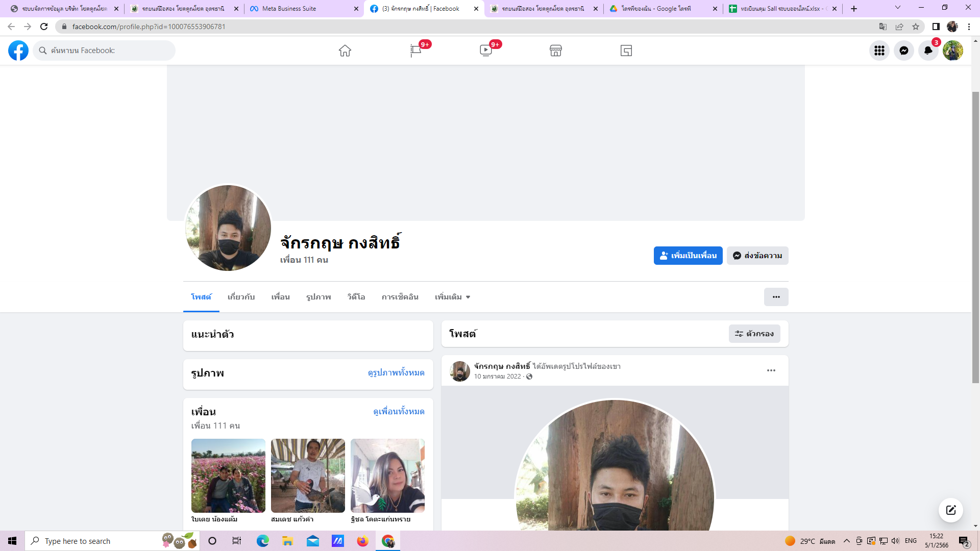The height and width of the screenshot is (551, 980).
Task: Open the Pages flag icon
Action: [415, 51]
